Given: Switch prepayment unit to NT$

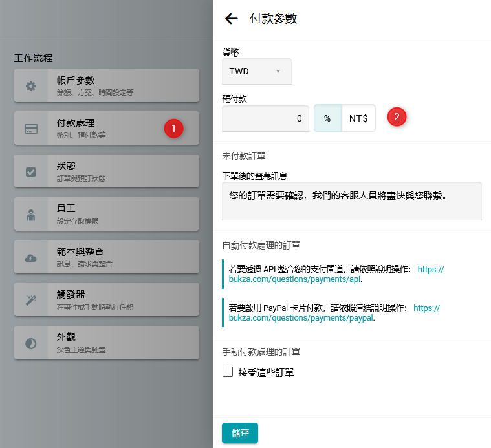Looking at the screenshot, I should pyautogui.click(x=358, y=118).
